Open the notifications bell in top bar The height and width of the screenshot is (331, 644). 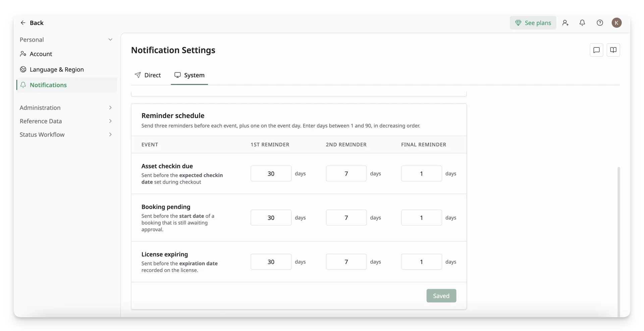pyautogui.click(x=582, y=23)
